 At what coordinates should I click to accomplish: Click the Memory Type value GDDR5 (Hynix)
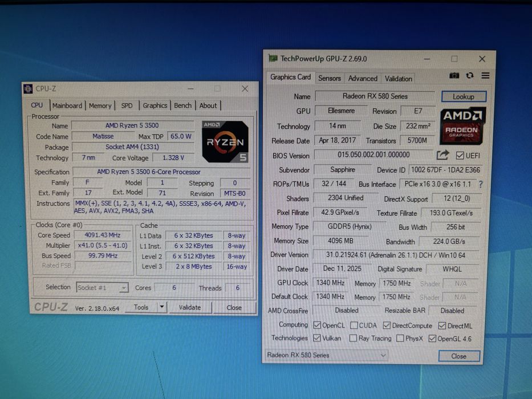[349, 226]
